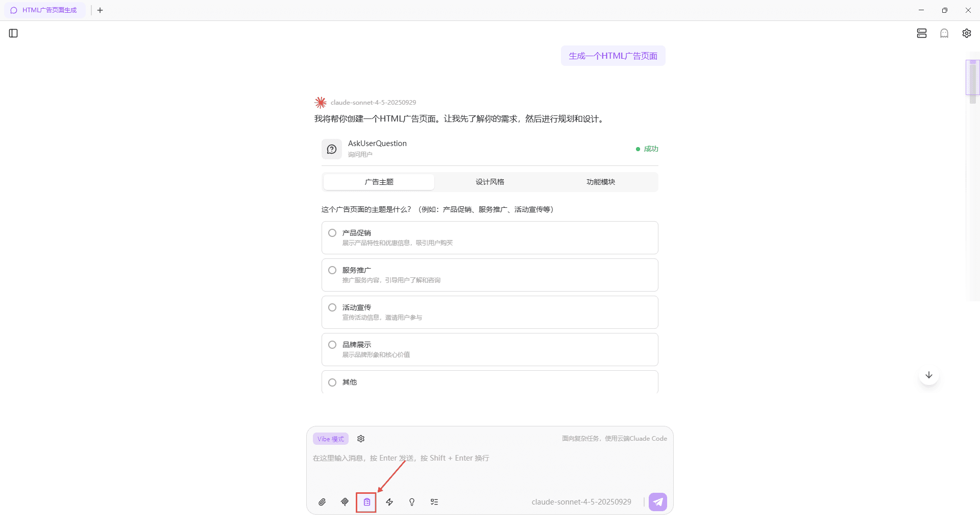Select the 其他 radio option
The width and height of the screenshot is (980, 527).
332,382
